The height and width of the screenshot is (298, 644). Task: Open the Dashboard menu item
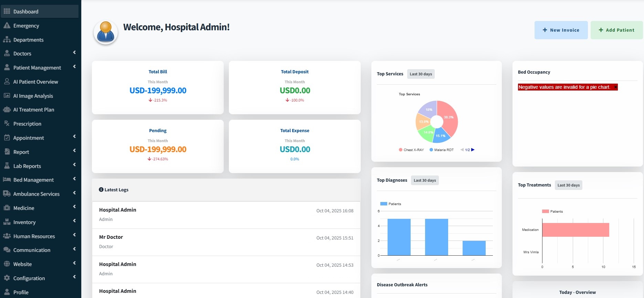[26, 11]
